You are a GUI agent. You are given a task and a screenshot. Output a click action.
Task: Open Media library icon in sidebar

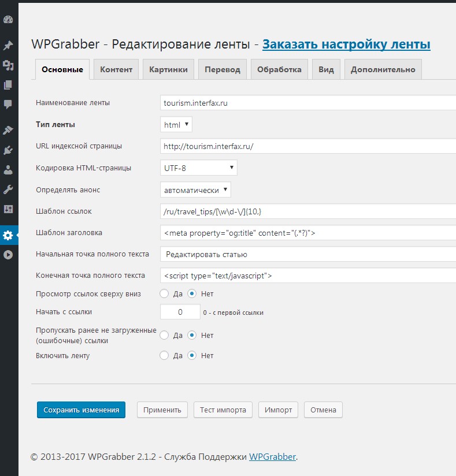pos(8,65)
